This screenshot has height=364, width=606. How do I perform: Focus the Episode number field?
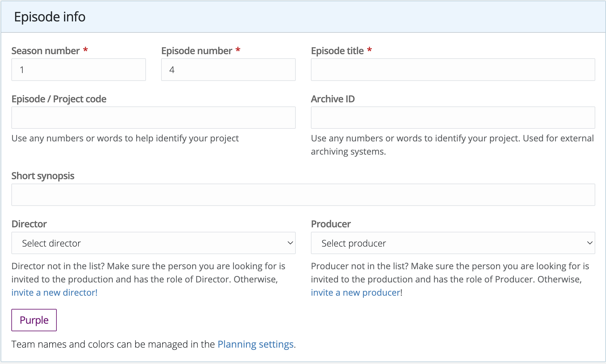coord(228,70)
